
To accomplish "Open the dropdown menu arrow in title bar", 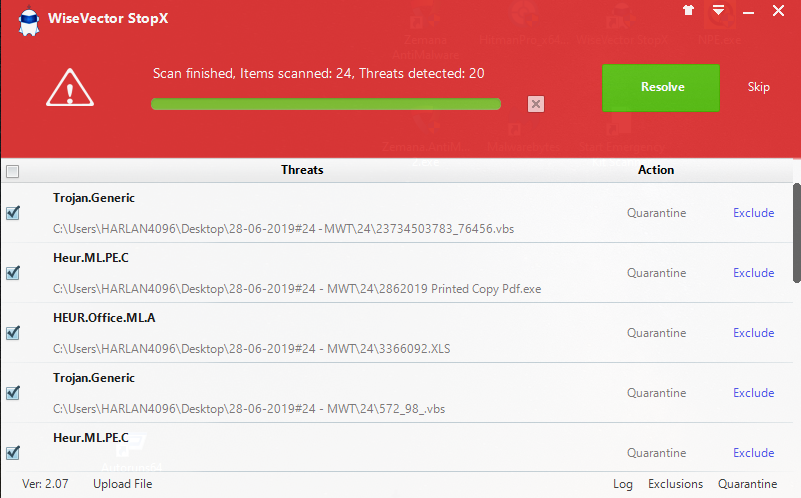I will 718,10.
